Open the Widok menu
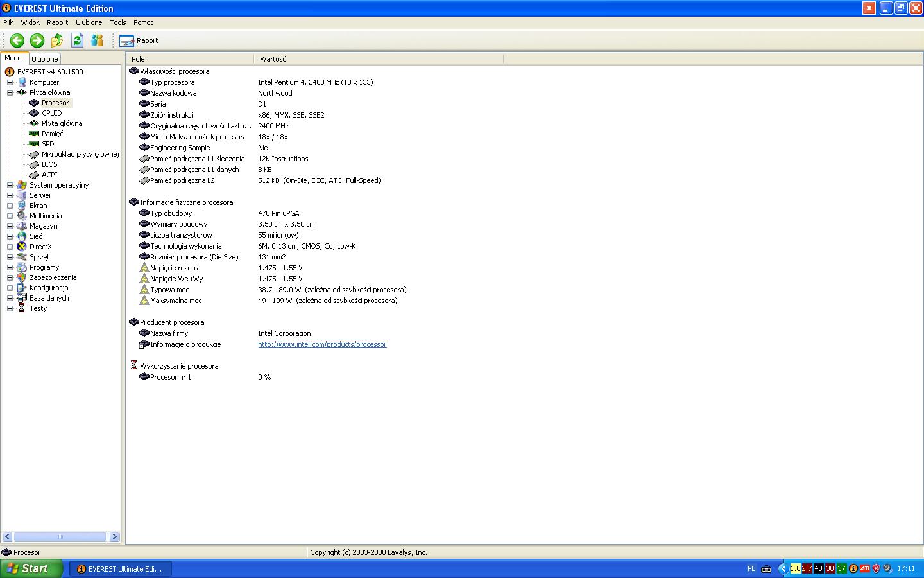 30,22
